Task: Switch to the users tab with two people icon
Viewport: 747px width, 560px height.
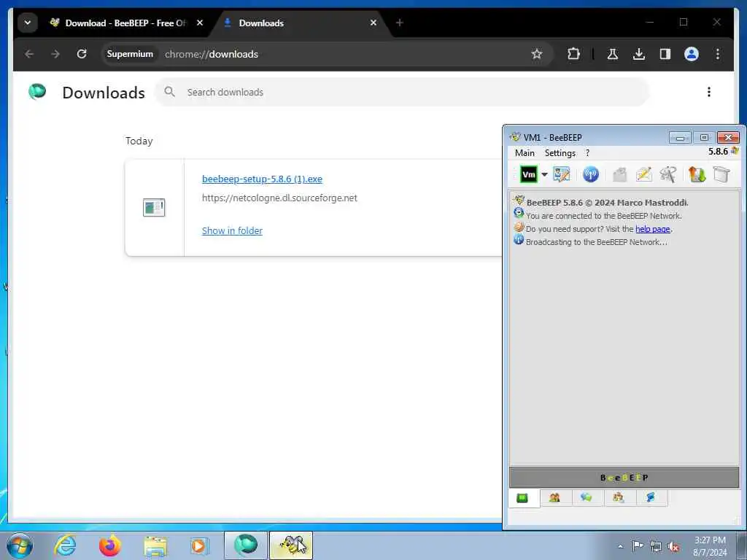Action: click(x=554, y=497)
